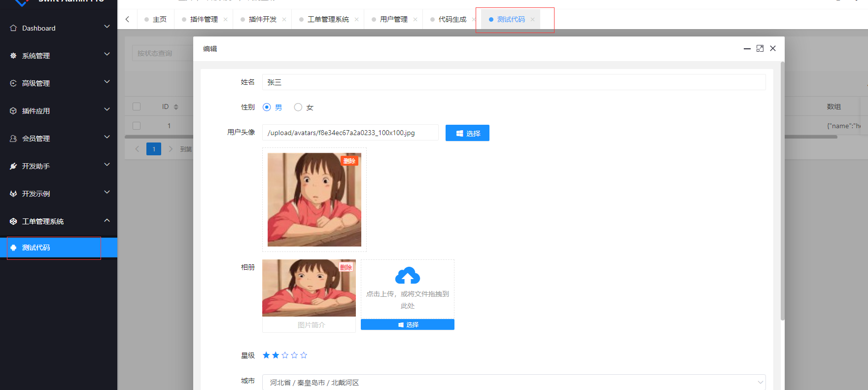This screenshot has height=390, width=868.
Task: Click the 开发示例 icon in sidebar
Action: 13,194
